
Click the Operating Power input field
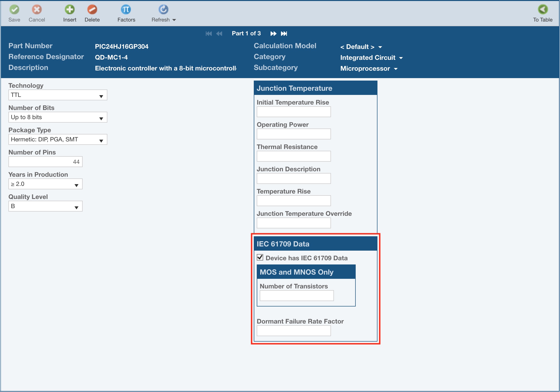(x=294, y=134)
